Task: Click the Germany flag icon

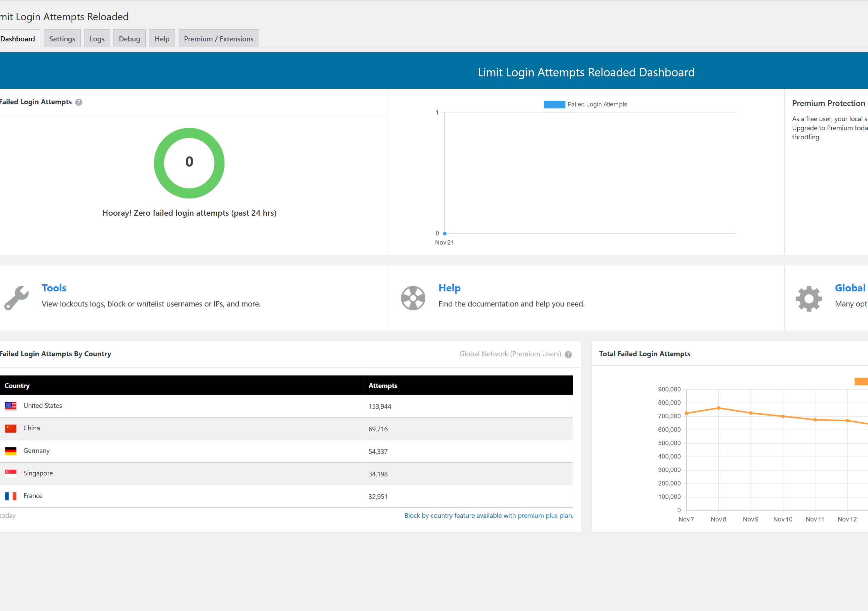Action: 10,451
